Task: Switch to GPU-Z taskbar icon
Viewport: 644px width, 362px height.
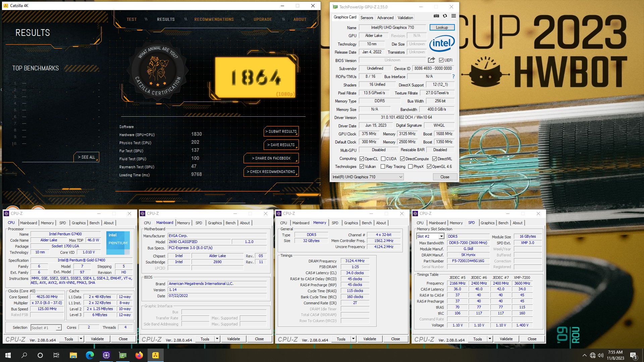Action: click(x=122, y=355)
